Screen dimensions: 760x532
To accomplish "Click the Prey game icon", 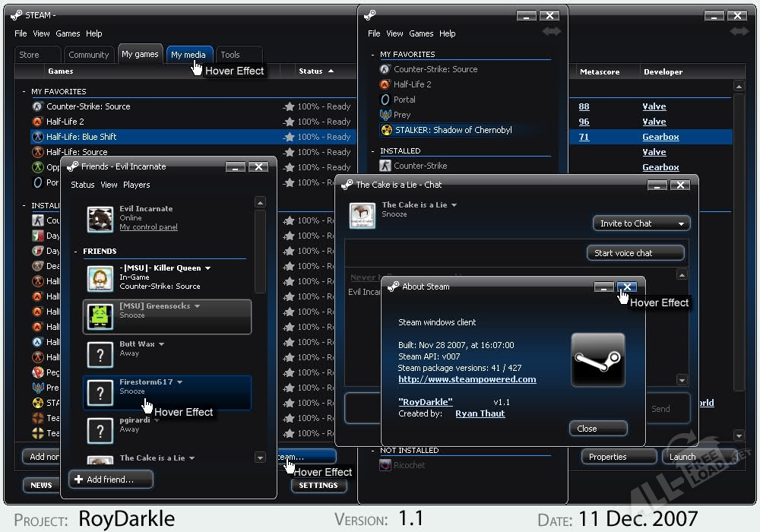I will (x=385, y=115).
